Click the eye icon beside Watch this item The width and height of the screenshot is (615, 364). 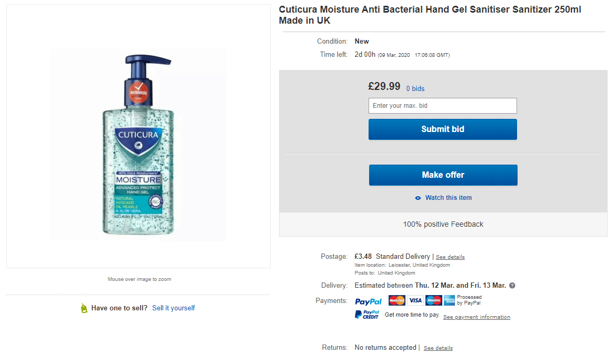click(x=418, y=198)
